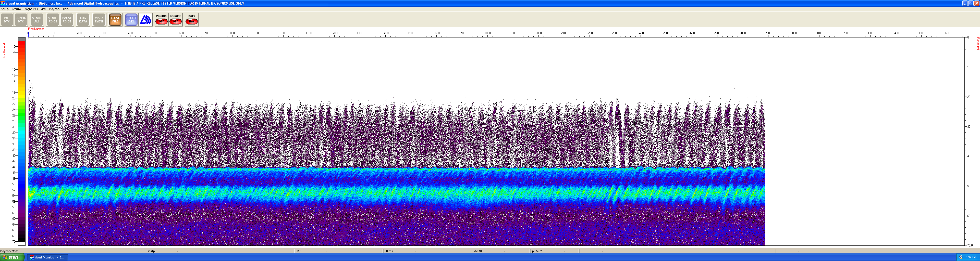
Task: Open the Windows start menu
Action: [12, 257]
